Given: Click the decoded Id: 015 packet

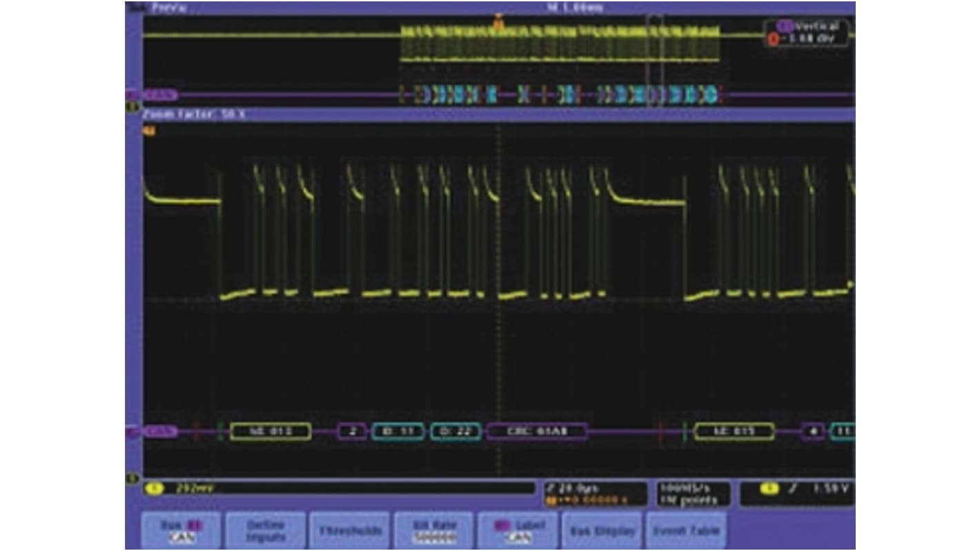Looking at the screenshot, I should pyautogui.click(x=734, y=432).
